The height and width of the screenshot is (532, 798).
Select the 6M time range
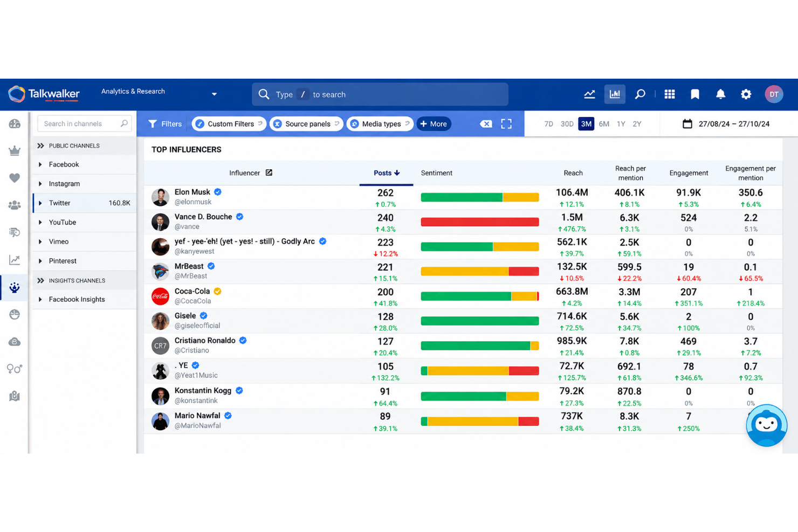click(604, 124)
